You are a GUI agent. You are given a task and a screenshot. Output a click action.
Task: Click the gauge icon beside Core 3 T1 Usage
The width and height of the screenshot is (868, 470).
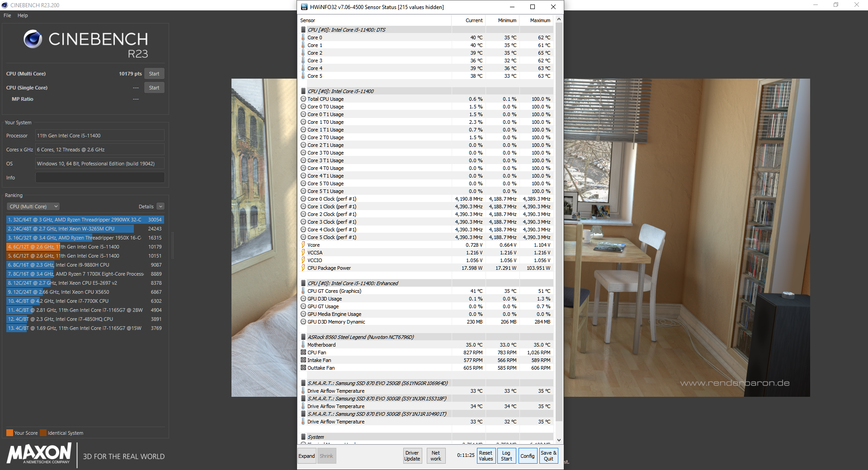(303, 160)
